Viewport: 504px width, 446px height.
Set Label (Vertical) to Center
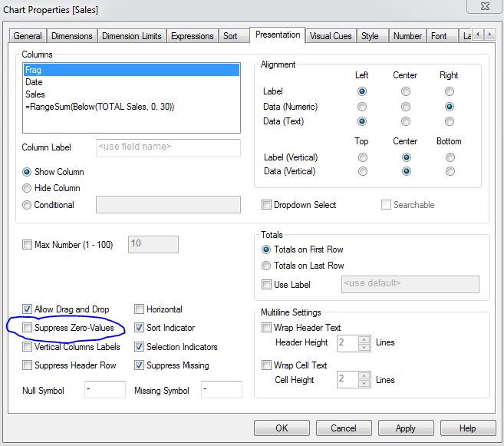407,157
